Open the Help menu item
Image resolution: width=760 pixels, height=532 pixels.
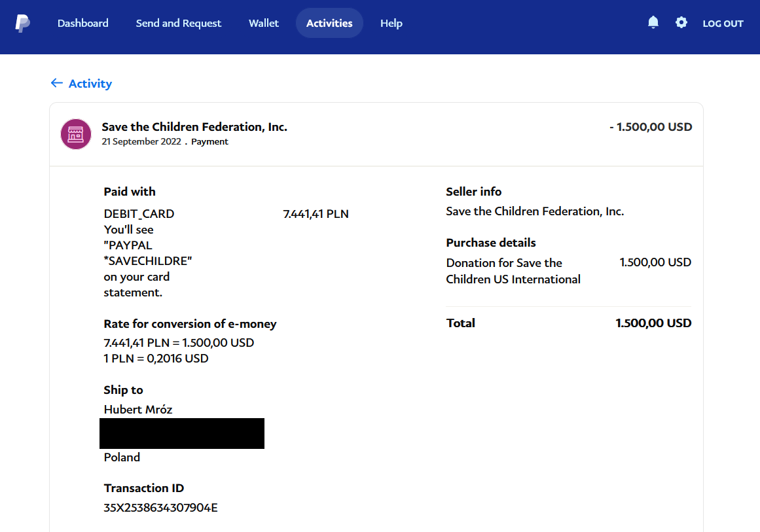click(x=391, y=24)
